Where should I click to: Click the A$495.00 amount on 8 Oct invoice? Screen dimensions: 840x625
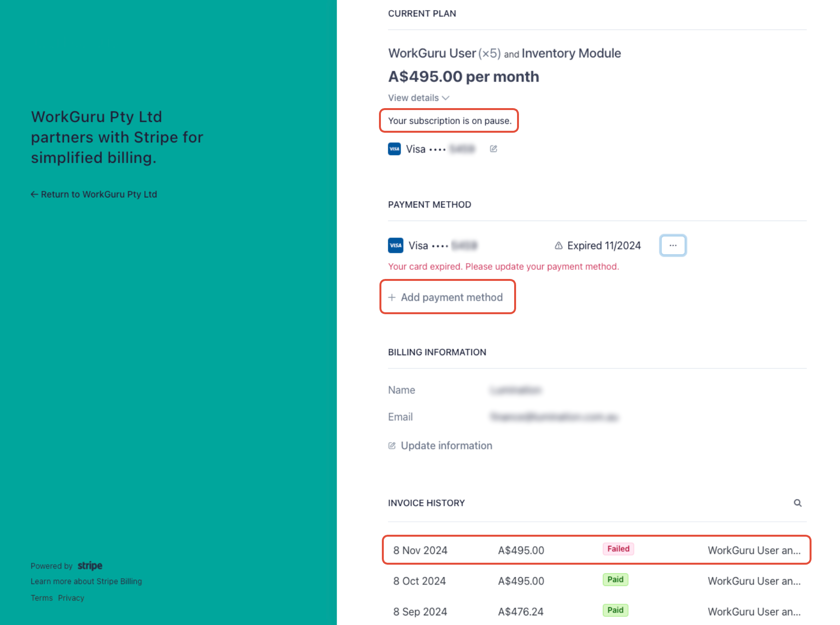pos(521,581)
